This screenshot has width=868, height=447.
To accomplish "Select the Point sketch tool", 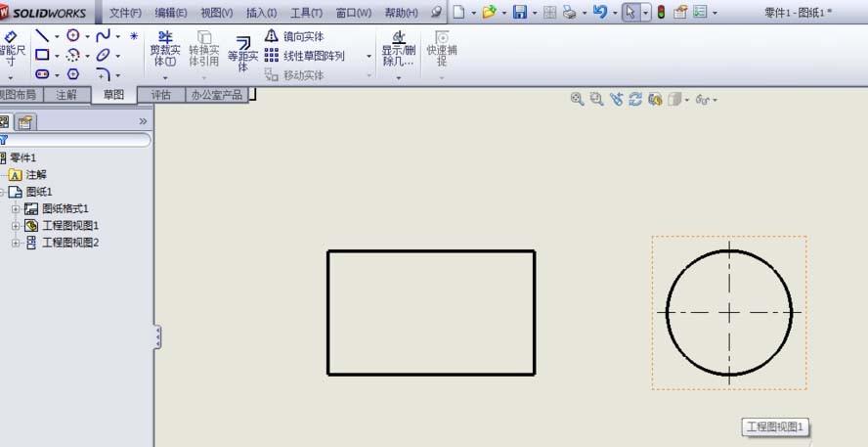I will pos(134,36).
